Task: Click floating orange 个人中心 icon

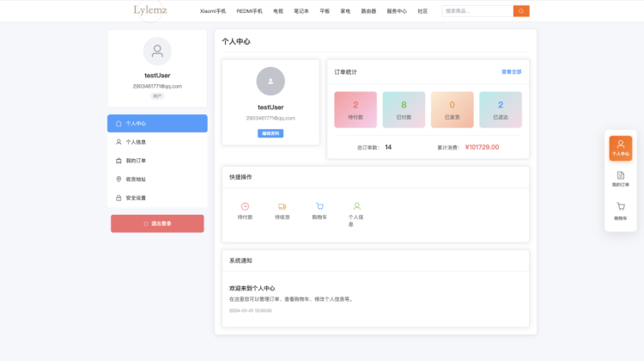Action: click(621, 148)
